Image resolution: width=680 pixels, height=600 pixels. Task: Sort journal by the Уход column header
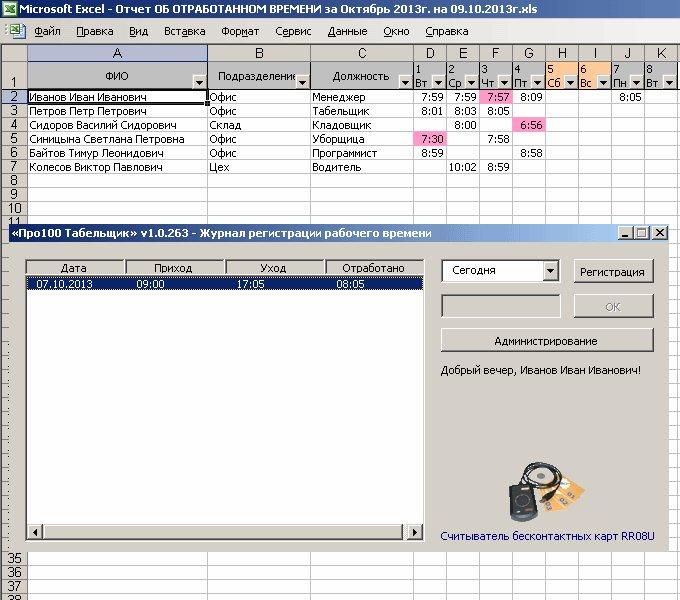(275, 267)
